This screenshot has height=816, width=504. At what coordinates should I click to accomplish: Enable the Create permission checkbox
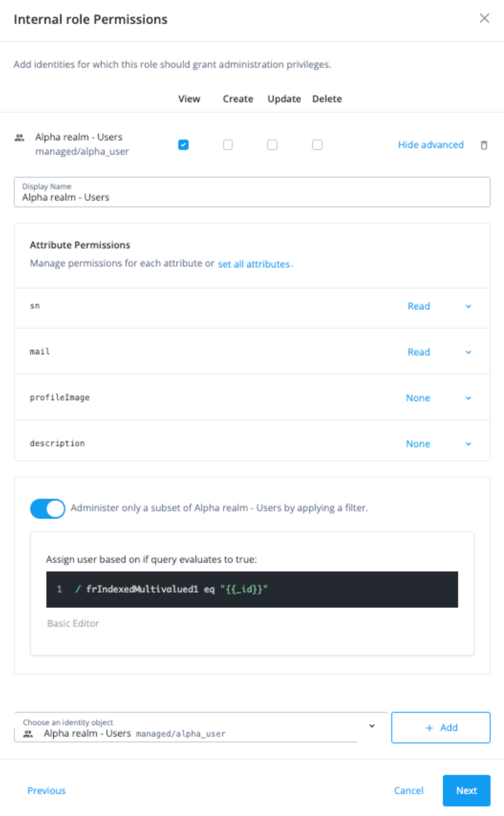(228, 145)
